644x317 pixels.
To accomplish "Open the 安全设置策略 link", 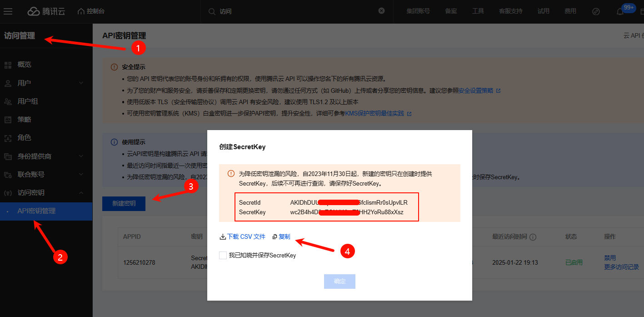I will click(476, 91).
